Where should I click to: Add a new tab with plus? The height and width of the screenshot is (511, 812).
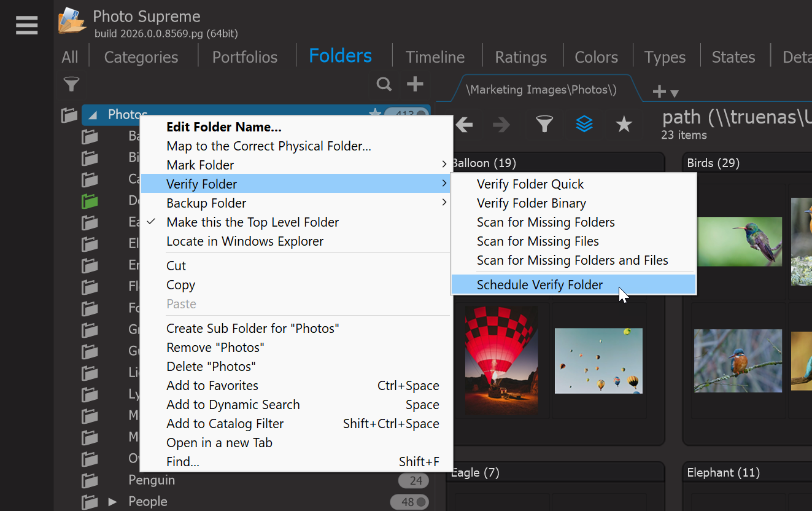tap(659, 92)
